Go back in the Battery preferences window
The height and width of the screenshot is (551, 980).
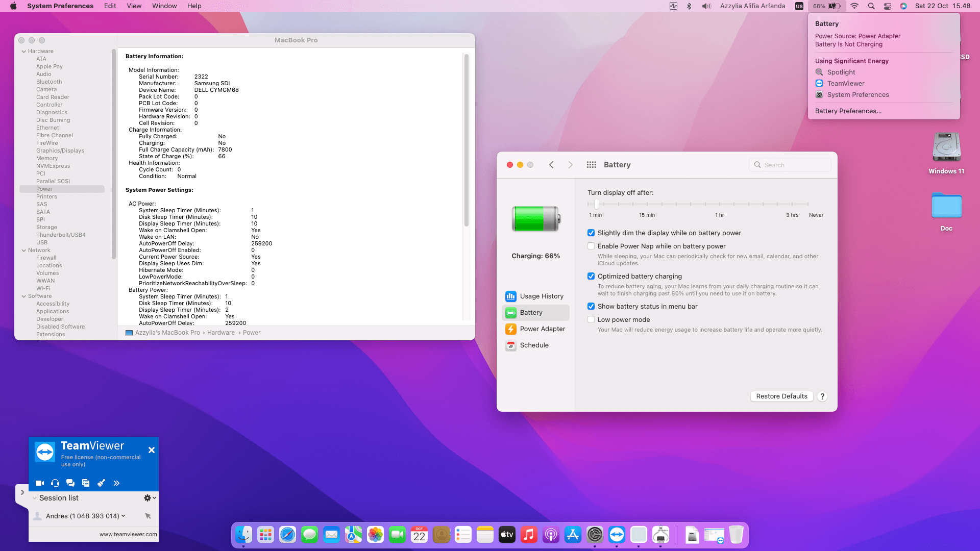click(551, 165)
